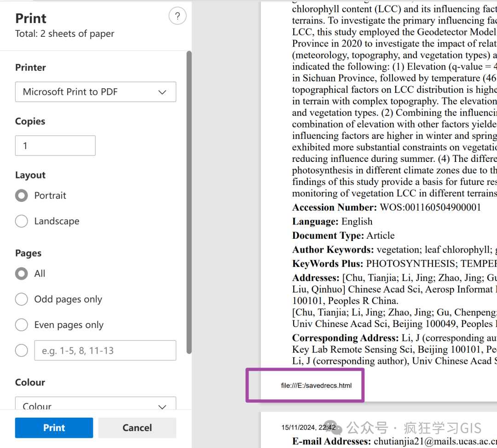
Task: Expand the Colour dropdown
Action: tap(95, 403)
